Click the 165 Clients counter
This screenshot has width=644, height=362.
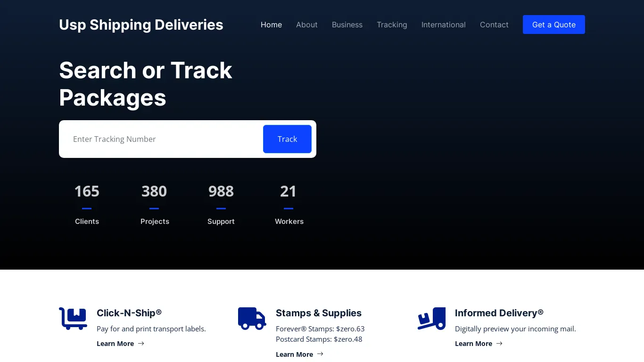click(87, 204)
